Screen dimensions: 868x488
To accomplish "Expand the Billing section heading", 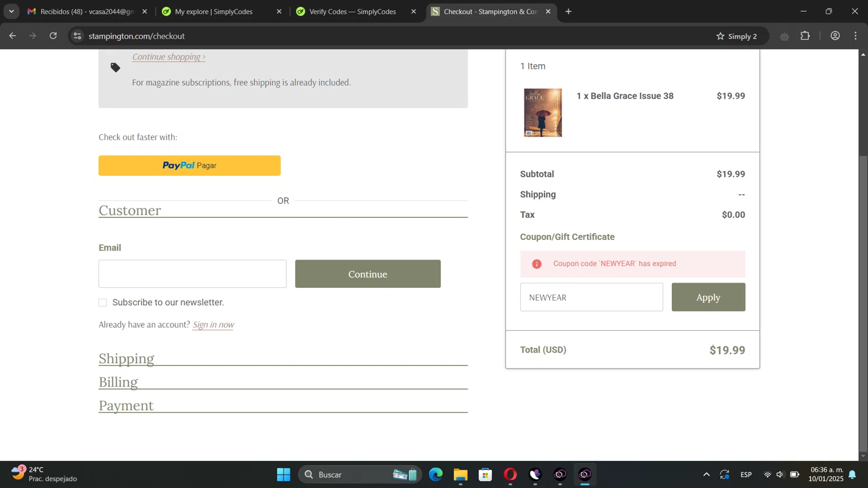I will pyautogui.click(x=118, y=382).
